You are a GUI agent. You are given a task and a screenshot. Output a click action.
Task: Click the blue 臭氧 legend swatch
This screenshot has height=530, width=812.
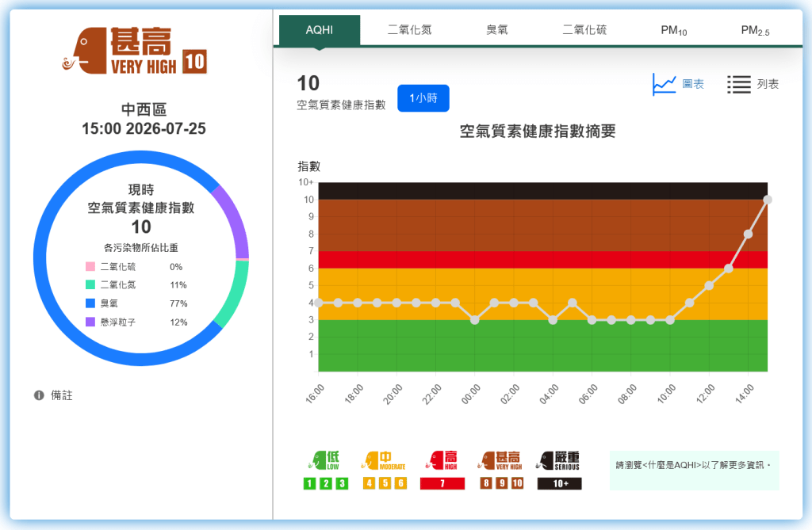click(90, 303)
